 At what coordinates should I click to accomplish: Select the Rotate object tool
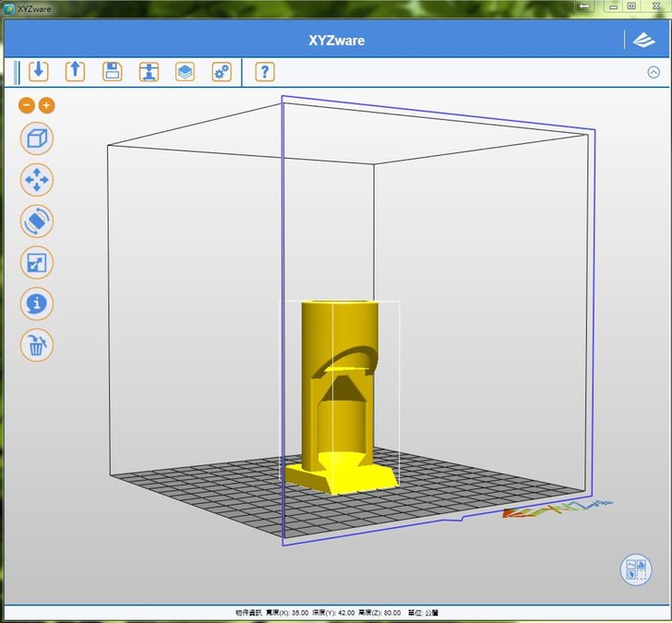tap(37, 222)
